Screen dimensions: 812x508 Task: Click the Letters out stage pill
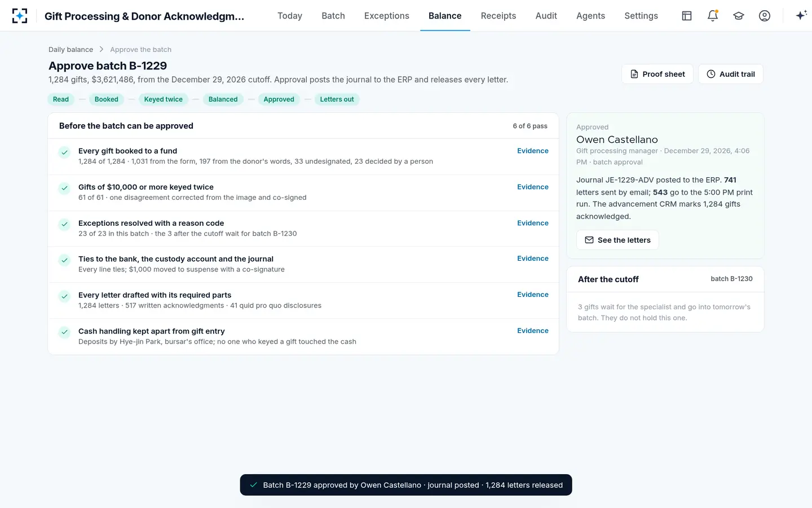337,99
